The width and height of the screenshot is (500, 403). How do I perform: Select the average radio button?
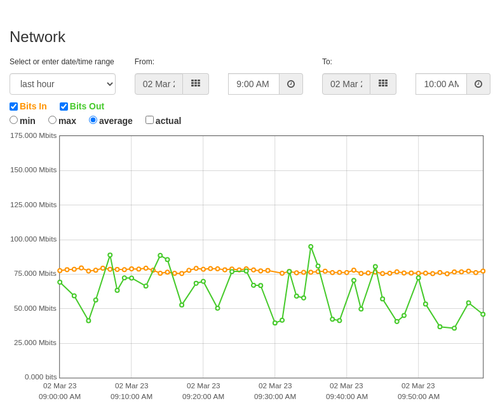coord(93,120)
